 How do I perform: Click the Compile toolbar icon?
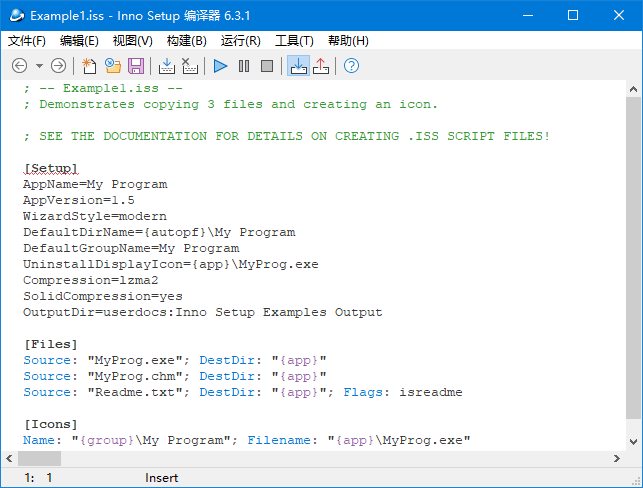(167, 66)
